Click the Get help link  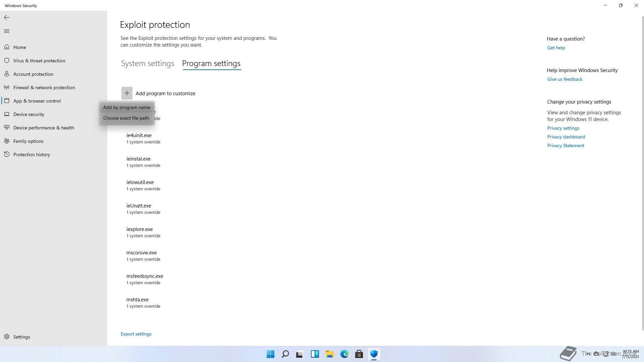pos(556,48)
